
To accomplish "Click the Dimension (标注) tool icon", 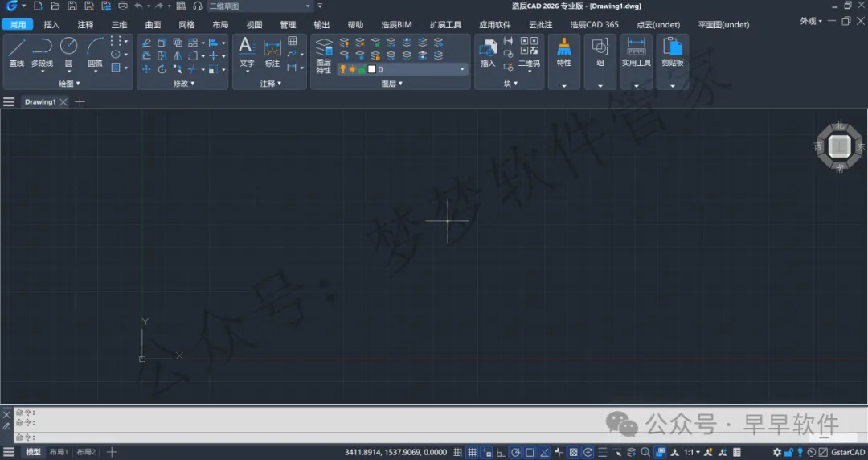I will click(x=272, y=47).
